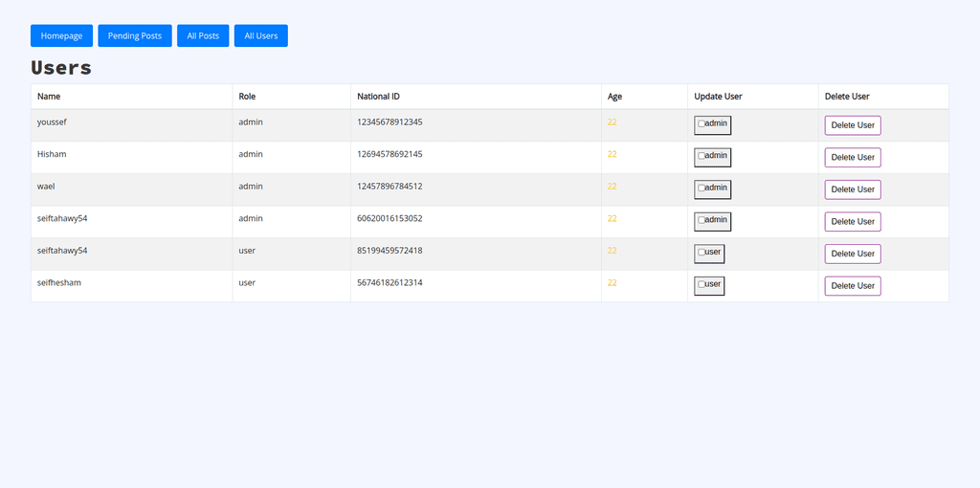Click age 22 in youssef's row

(612, 122)
